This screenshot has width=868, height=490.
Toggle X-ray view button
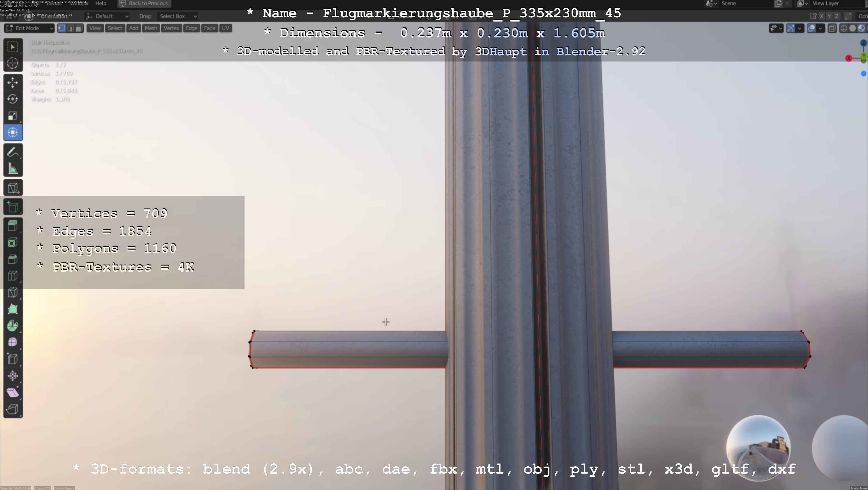[x=832, y=28]
